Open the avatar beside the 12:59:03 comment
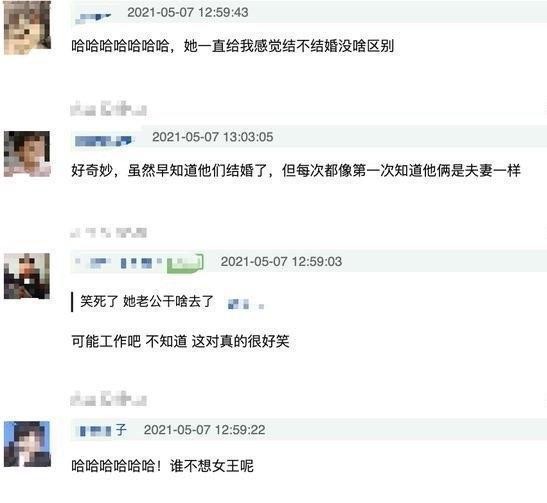This screenshot has height=503, width=547. [x=27, y=276]
